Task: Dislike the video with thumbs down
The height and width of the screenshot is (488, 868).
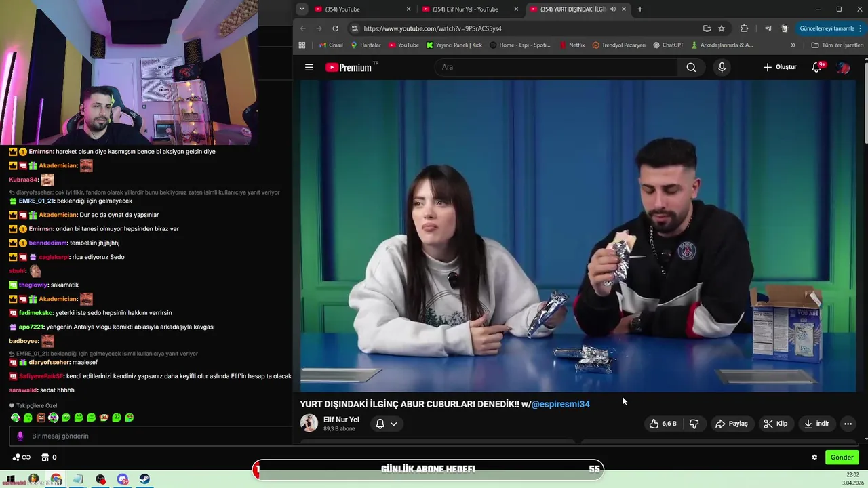Action: [694, 424]
